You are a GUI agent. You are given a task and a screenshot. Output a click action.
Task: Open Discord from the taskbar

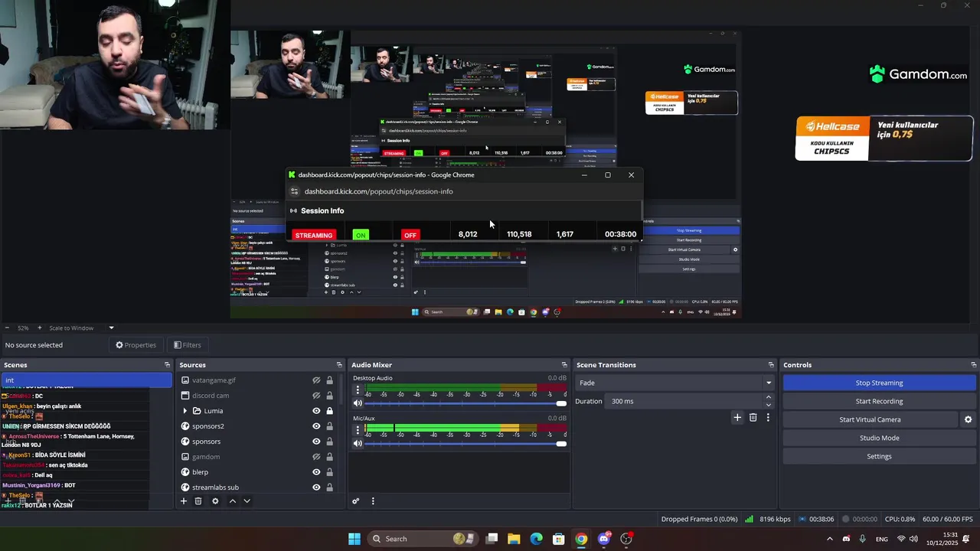(604, 539)
